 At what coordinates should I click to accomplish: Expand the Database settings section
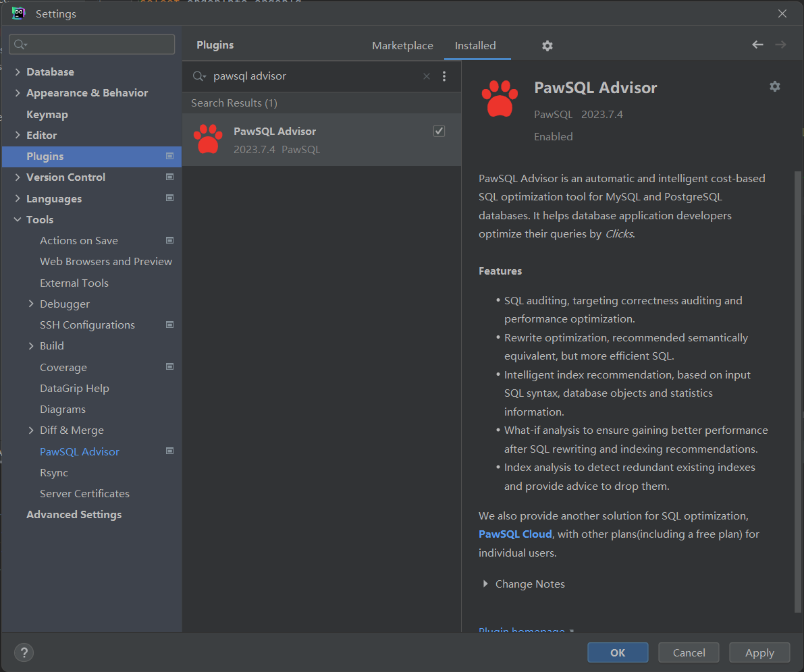pyautogui.click(x=18, y=72)
